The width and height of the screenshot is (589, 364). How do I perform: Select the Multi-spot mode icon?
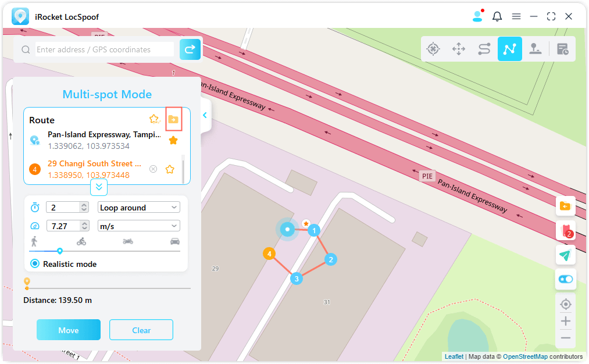coord(510,49)
